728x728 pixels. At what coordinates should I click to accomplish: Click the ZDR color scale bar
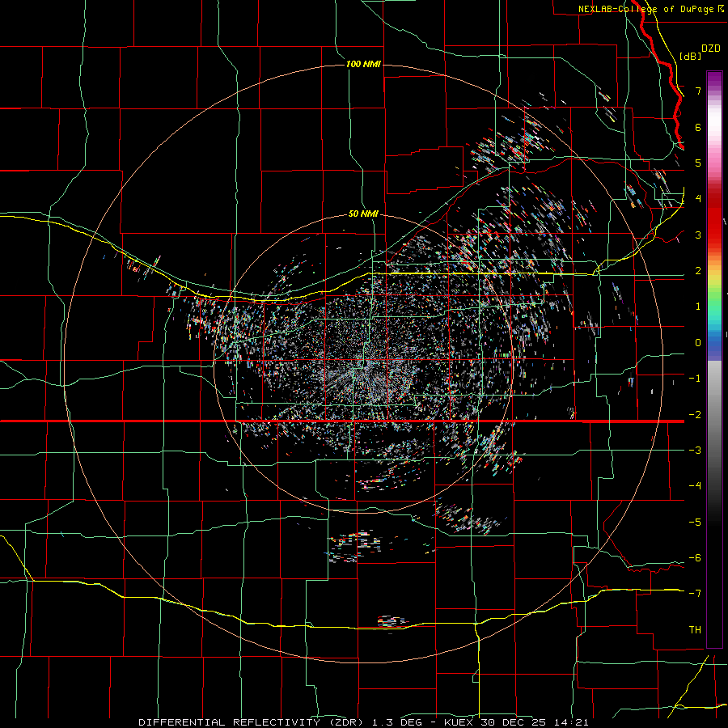pyautogui.click(x=714, y=359)
